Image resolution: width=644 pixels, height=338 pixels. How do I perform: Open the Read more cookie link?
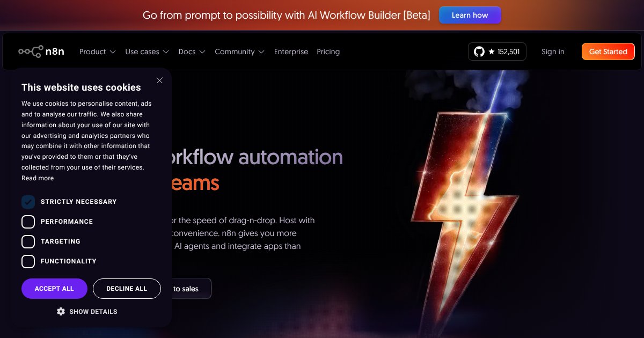[x=38, y=178]
